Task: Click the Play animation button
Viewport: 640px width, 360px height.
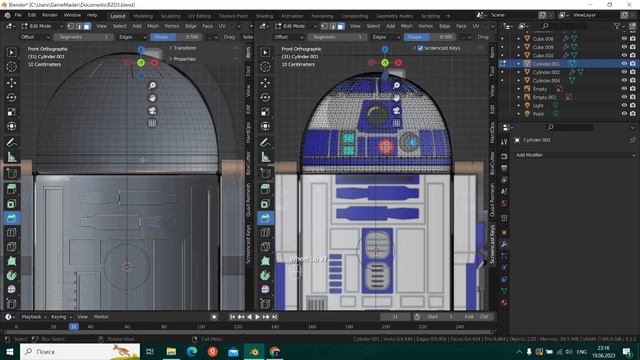Action: coord(258,317)
